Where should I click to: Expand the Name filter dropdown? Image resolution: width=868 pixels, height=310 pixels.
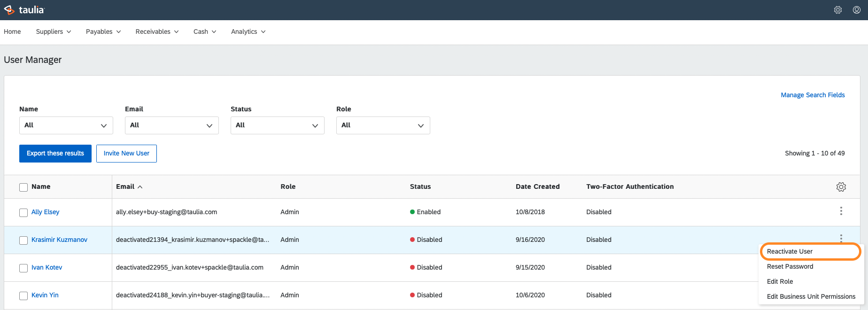point(66,125)
